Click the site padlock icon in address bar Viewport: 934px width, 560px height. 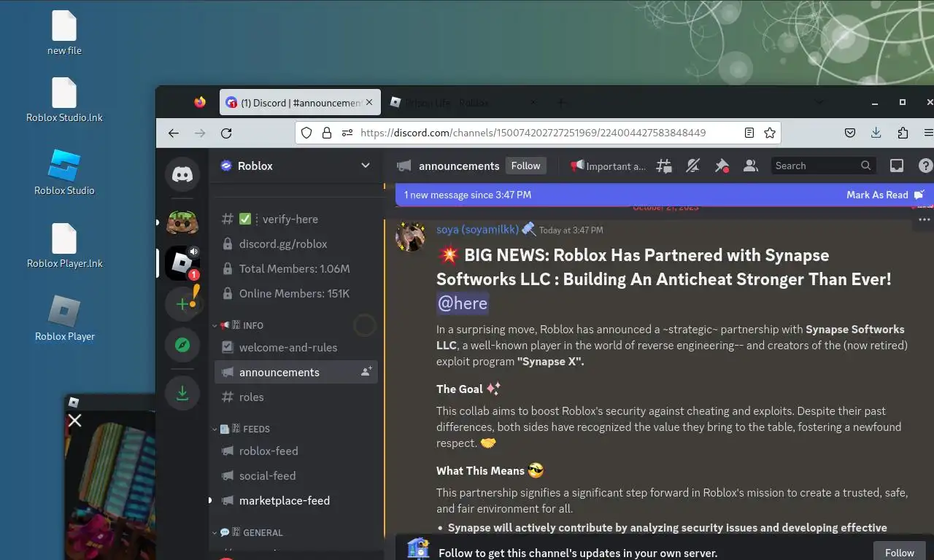pyautogui.click(x=327, y=133)
